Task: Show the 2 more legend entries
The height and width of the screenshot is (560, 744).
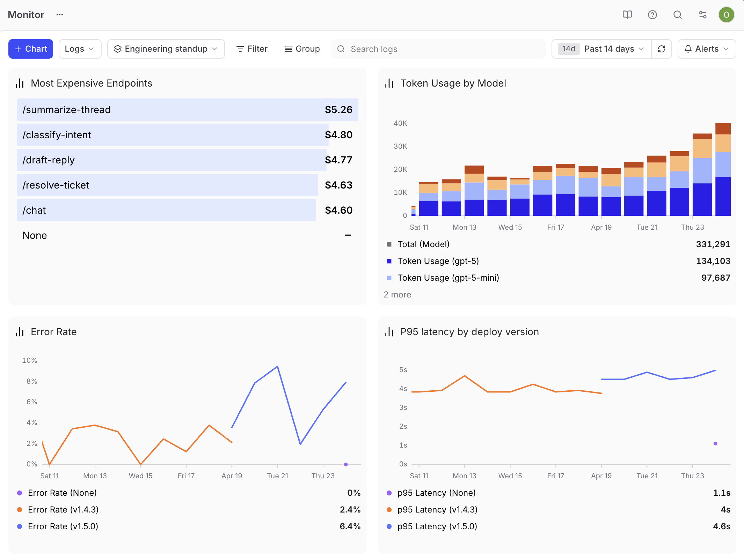Action: (397, 295)
